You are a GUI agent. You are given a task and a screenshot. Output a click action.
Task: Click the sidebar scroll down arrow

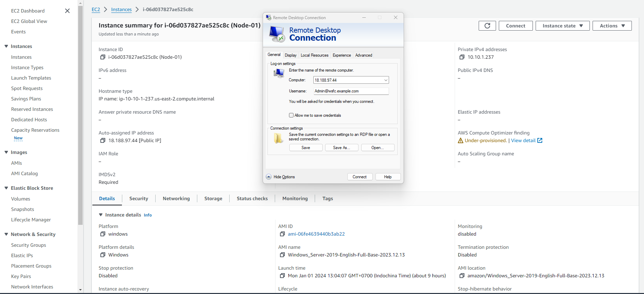[81, 289]
